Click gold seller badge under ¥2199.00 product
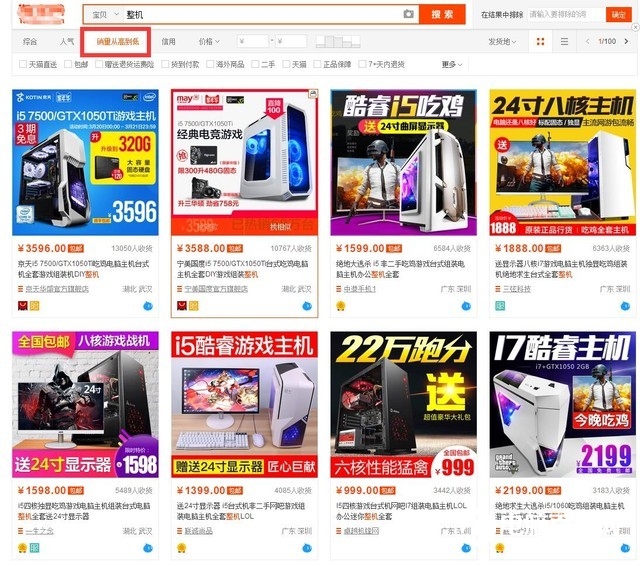640x566 pixels. (x=500, y=548)
